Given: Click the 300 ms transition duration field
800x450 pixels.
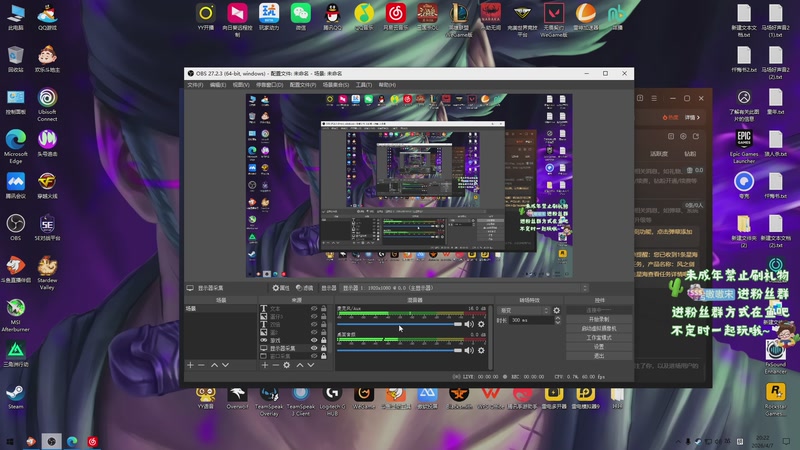Looking at the screenshot, I should (532, 320).
